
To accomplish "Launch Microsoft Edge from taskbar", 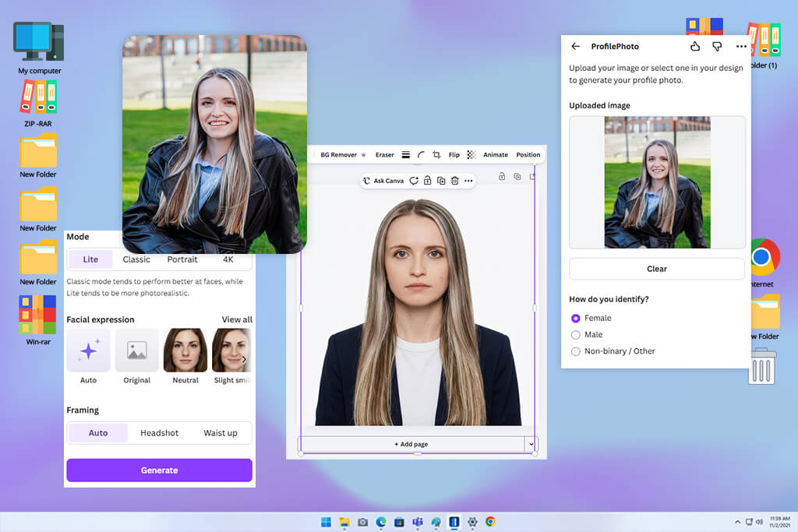I will pyautogui.click(x=381, y=522).
